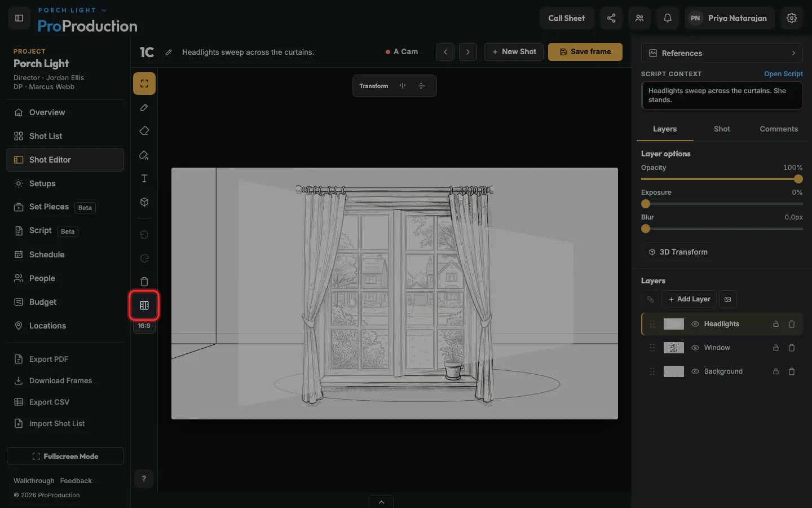Expand the References panel
The image size is (812, 508).
click(x=722, y=53)
